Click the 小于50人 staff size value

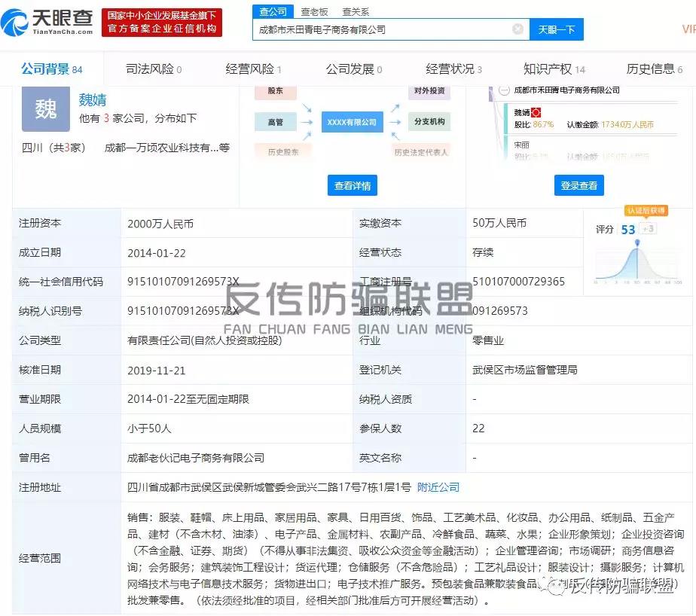149,428
